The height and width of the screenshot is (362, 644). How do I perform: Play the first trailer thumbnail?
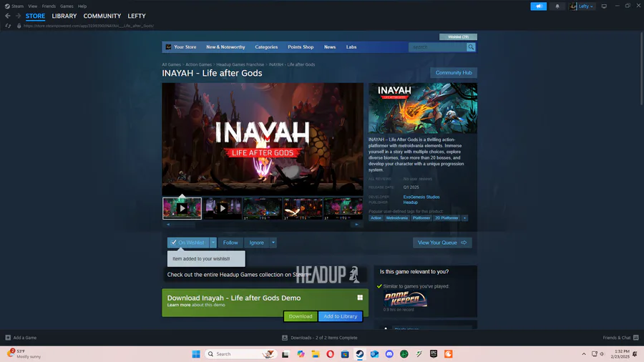[x=182, y=208]
